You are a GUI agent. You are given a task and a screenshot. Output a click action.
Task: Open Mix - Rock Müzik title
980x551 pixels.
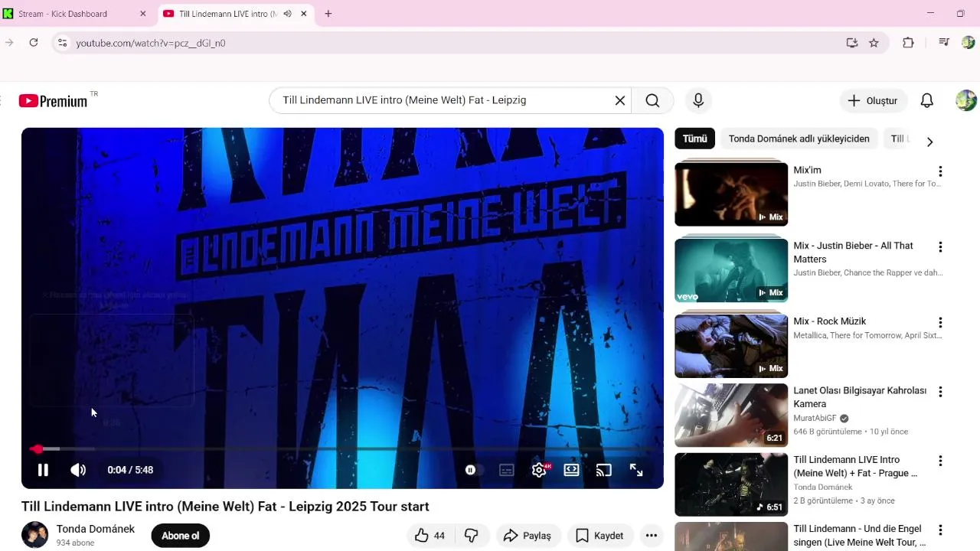830,321
